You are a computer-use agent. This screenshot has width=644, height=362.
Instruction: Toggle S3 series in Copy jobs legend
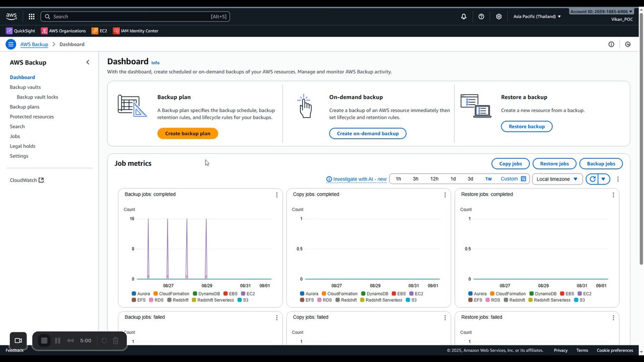[411, 300]
